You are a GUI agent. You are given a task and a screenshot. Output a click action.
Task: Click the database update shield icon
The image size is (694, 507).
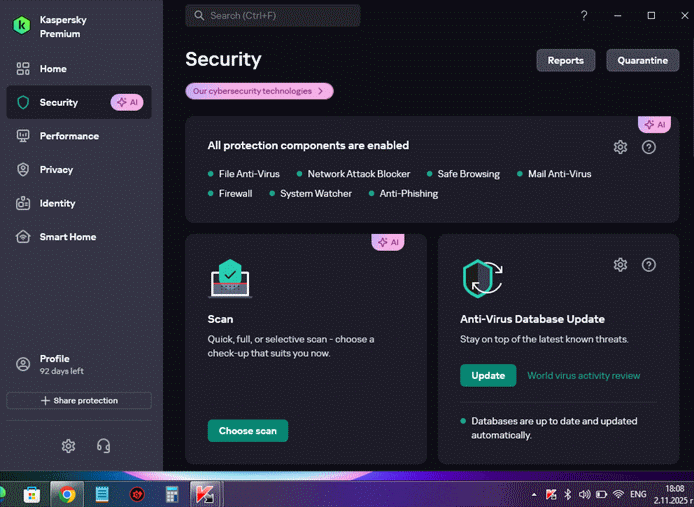point(482,279)
